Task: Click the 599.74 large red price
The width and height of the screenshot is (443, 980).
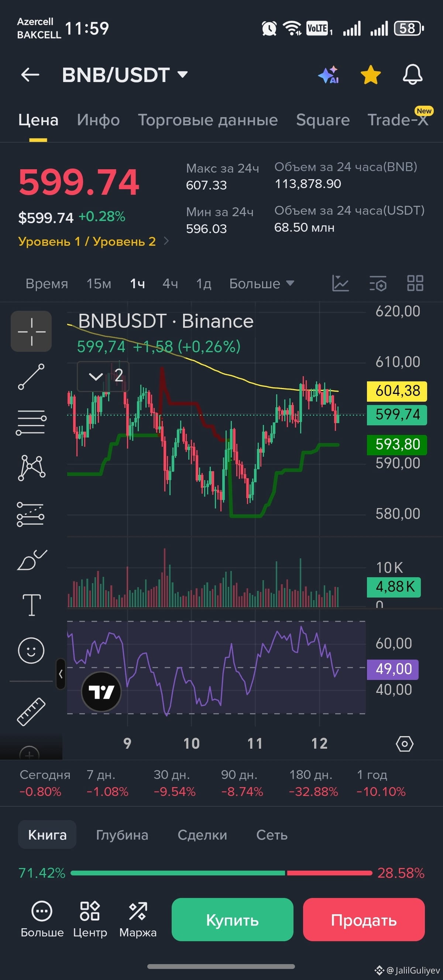Action: (x=79, y=182)
